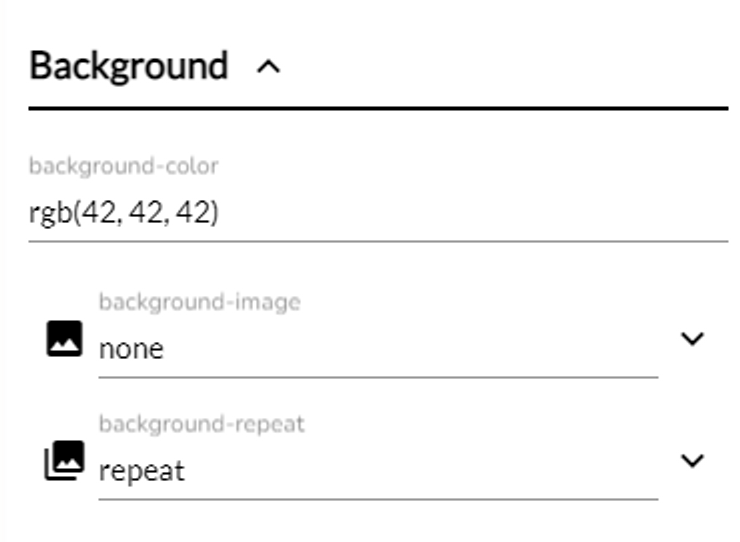Collapse the Background section chevron

tap(268, 67)
